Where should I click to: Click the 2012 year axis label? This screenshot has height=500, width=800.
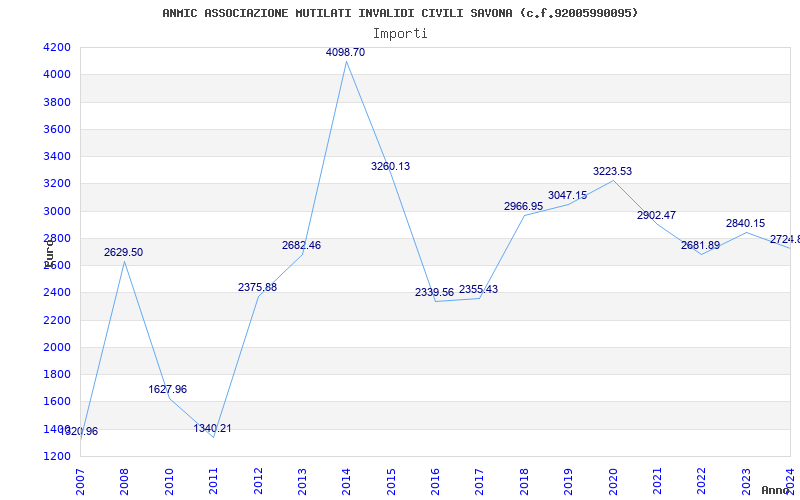click(x=258, y=481)
